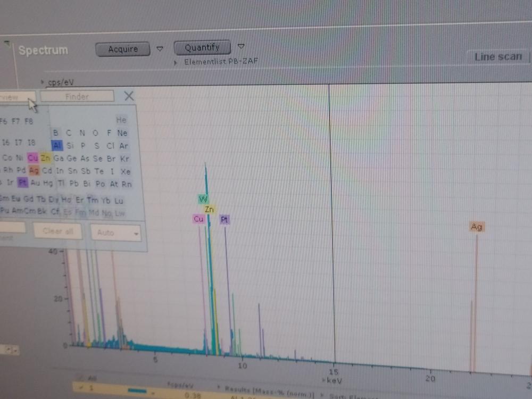Toggle the Pt element cell

point(22,183)
